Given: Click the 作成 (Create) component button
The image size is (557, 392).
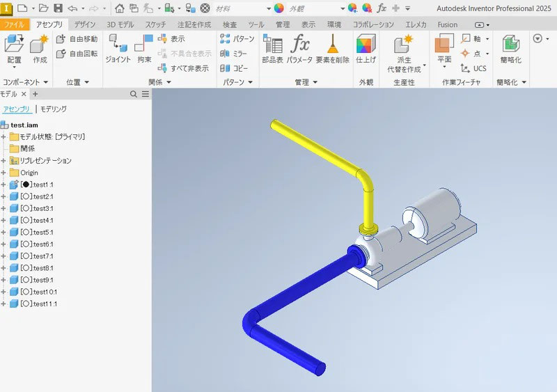Looking at the screenshot, I should coord(40,49).
